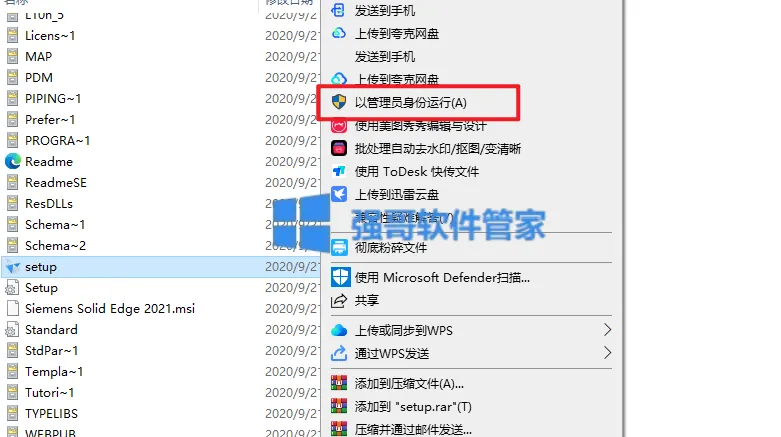
Task: Click the shredder icon next to 彻底粉碎文件
Action: [x=339, y=247]
